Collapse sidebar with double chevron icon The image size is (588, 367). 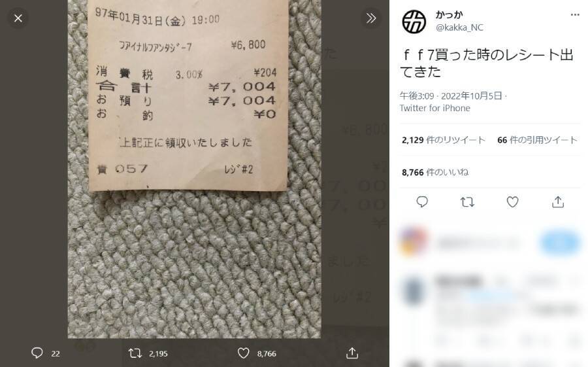pyautogui.click(x=371, y=18)
